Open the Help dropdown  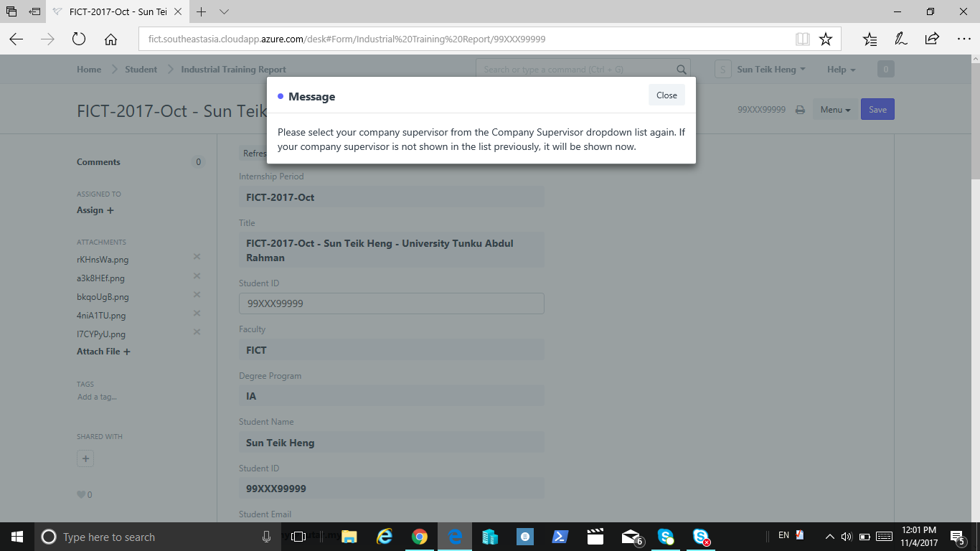[x=842, y=70]
